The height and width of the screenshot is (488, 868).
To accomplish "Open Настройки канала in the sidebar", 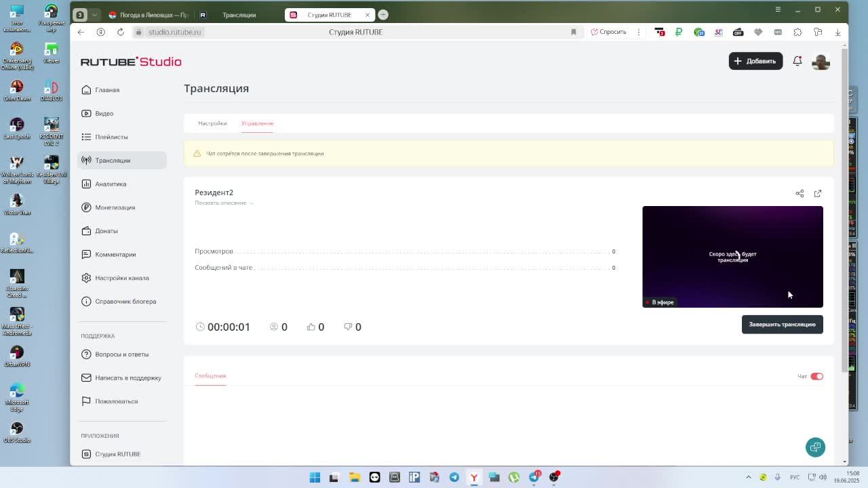I will click(x=121, y=278).
